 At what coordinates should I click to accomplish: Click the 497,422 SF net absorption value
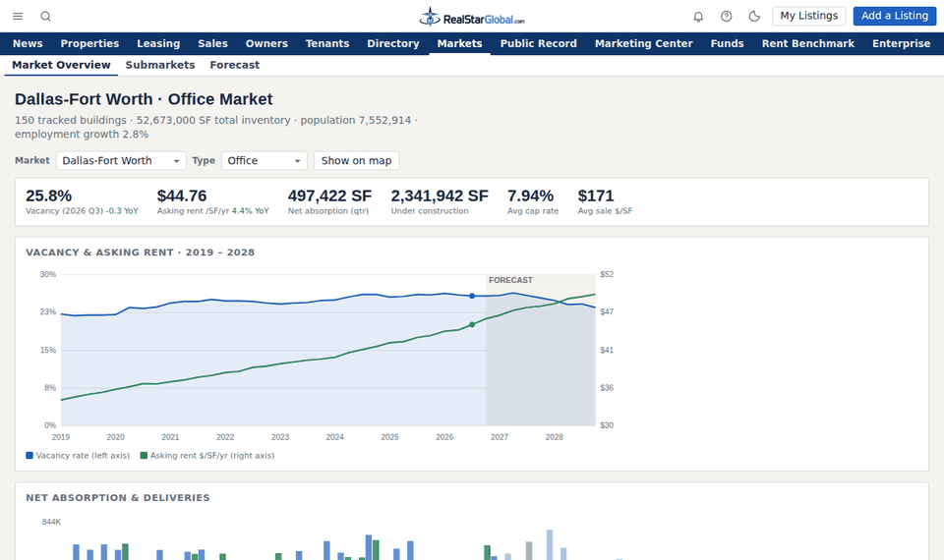pyautogui.click(x=330, y=196)
